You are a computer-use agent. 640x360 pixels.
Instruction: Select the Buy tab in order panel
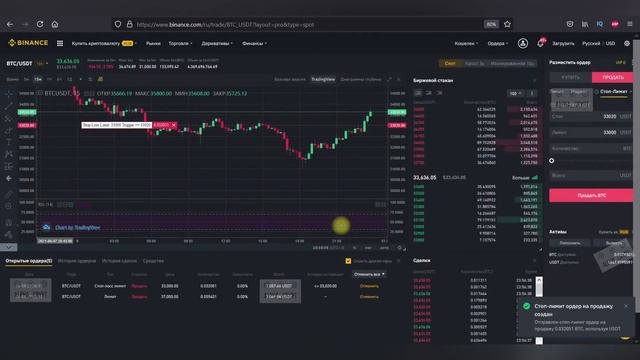(570, 77)
